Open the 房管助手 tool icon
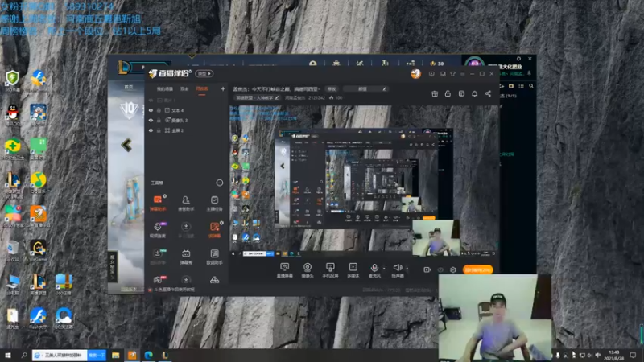This screenshot has width=644, height=362. [x=186, y=203]
